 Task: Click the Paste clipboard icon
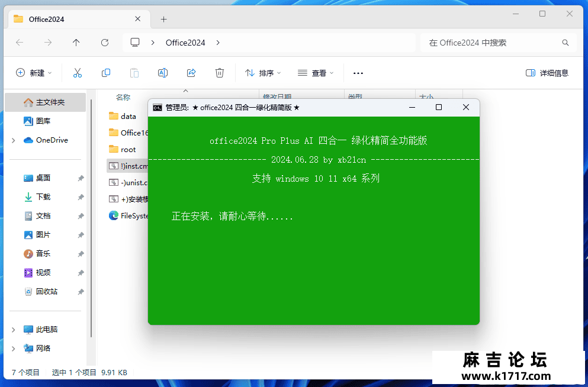click(134, 73)
